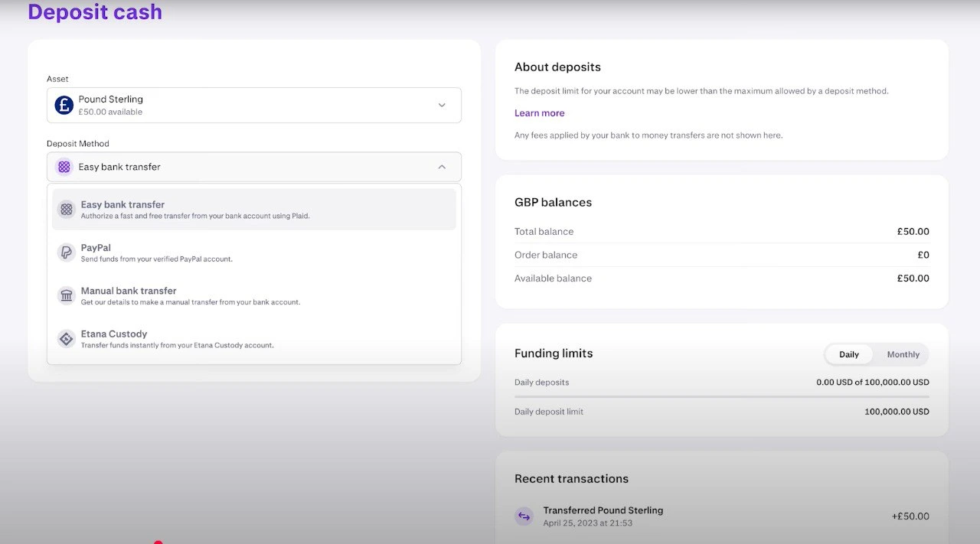The height and width of the screenshot is (544, 980).
Task: Keep funding limits on Daily
Action: point(848,354)
